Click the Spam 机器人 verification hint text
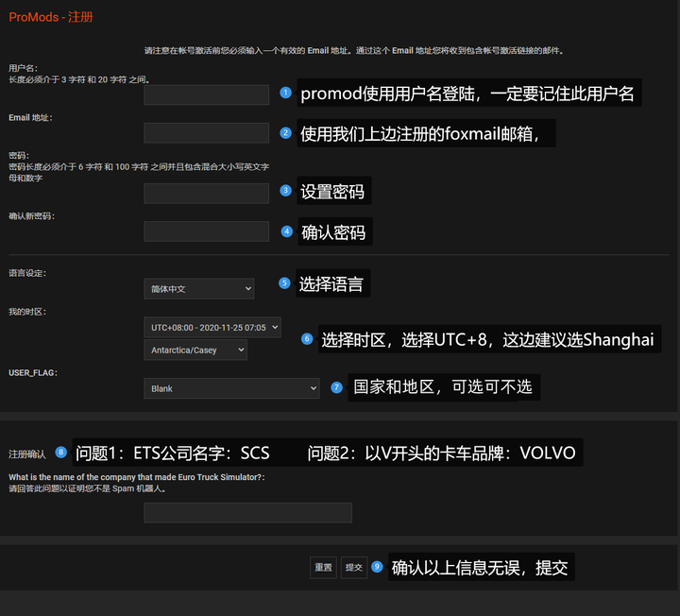The width and height of the screenshot is (680, 616). coord(87,488)
